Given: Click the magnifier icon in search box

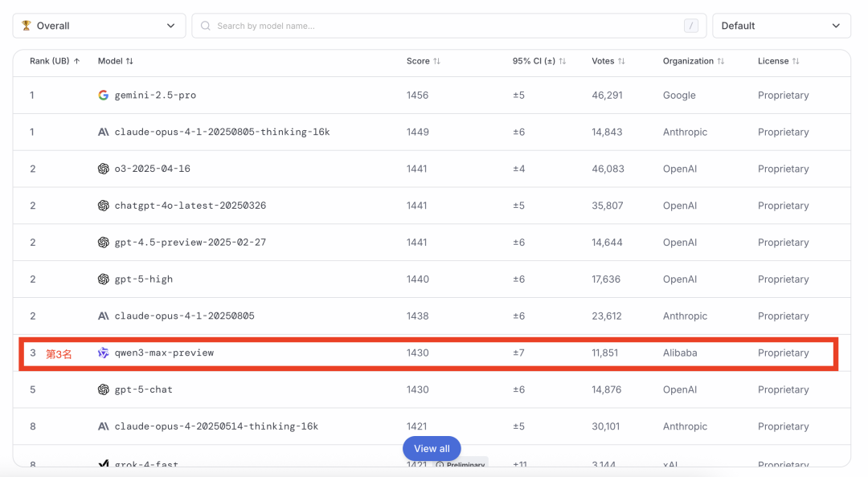Looking at the screenshot, I should [x=206, y=26].
